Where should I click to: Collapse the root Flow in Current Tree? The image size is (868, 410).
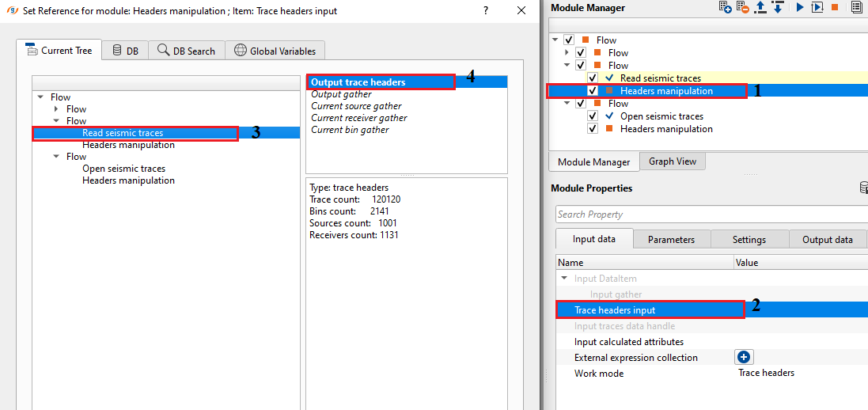(x=40, y=97)
